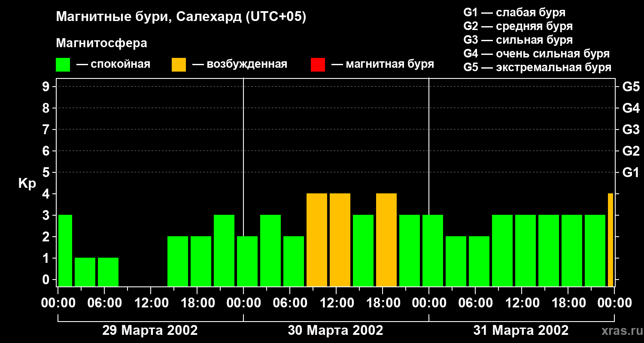Click the 12:00 time label for 30 Марта

pyautogui.click(x=336, y=303)
